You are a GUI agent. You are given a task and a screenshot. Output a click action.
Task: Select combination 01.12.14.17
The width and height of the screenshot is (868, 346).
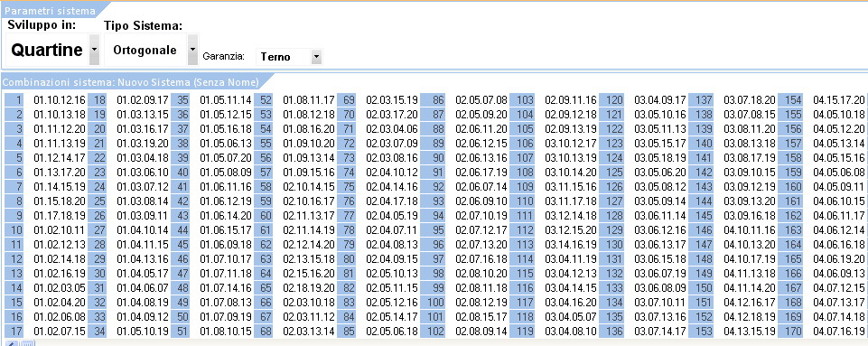point(60,158)
